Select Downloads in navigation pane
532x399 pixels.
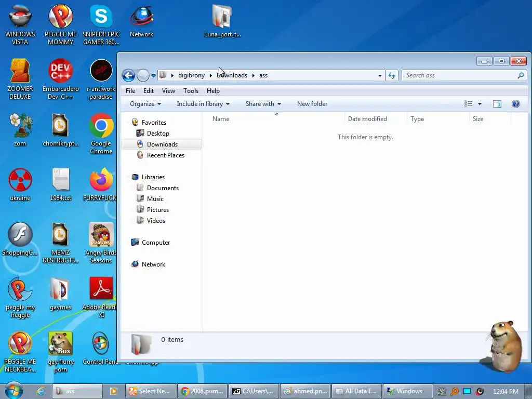pos(162,144)
